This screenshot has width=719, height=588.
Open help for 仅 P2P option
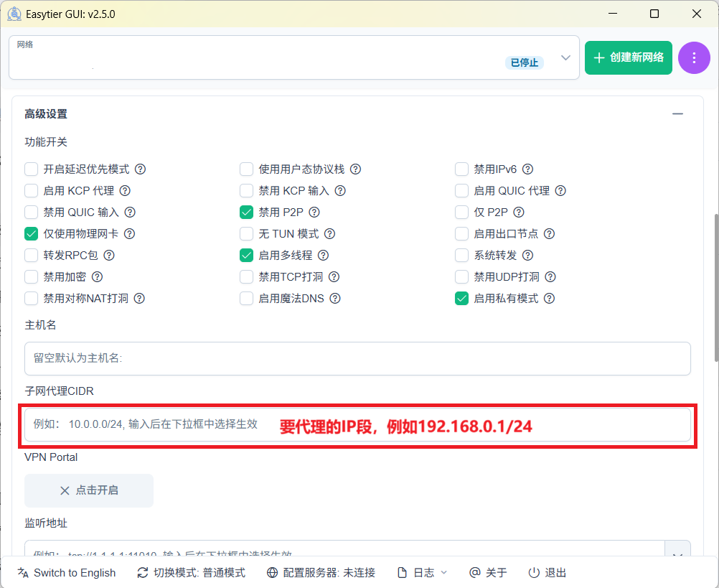coord(519,213)
